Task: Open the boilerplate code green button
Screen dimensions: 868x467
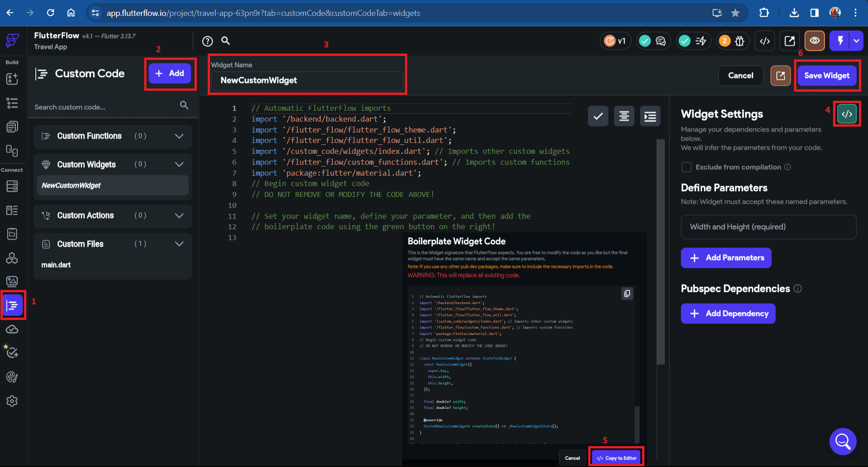Action: coord(847,114)
